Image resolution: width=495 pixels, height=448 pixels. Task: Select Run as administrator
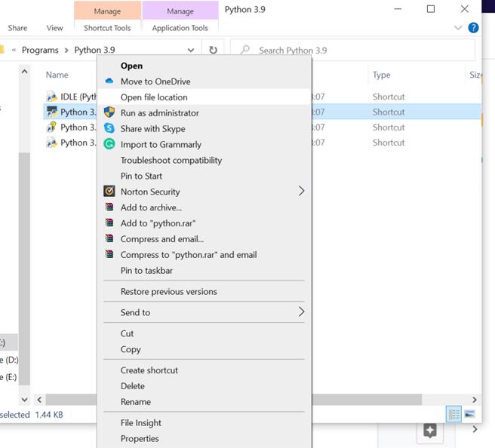[160, 113]
